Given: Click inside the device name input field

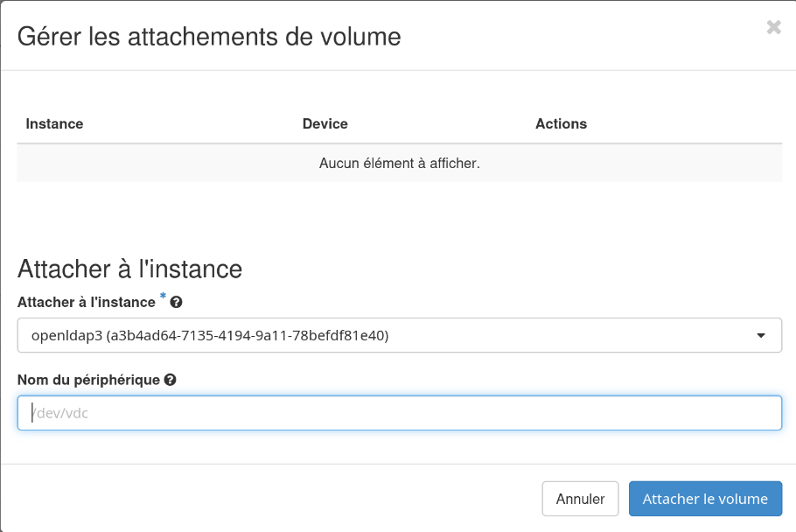Looking at the screenshot, I should (399, 412).
